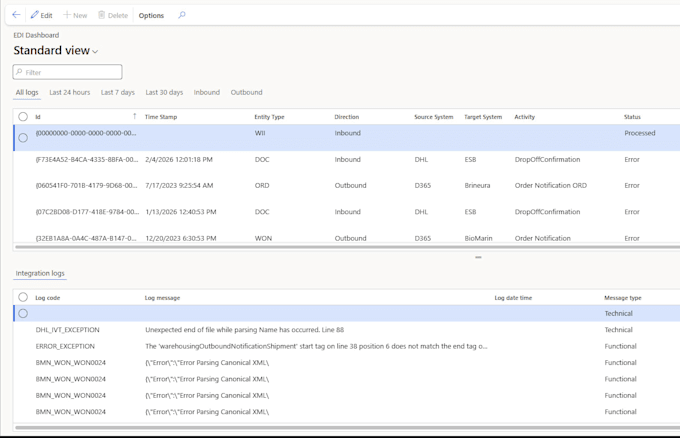Open record id {32EB1A8A-0A4C-487A-B147-0...
Screen dimensions: 680x438
(x=86, y=239)
